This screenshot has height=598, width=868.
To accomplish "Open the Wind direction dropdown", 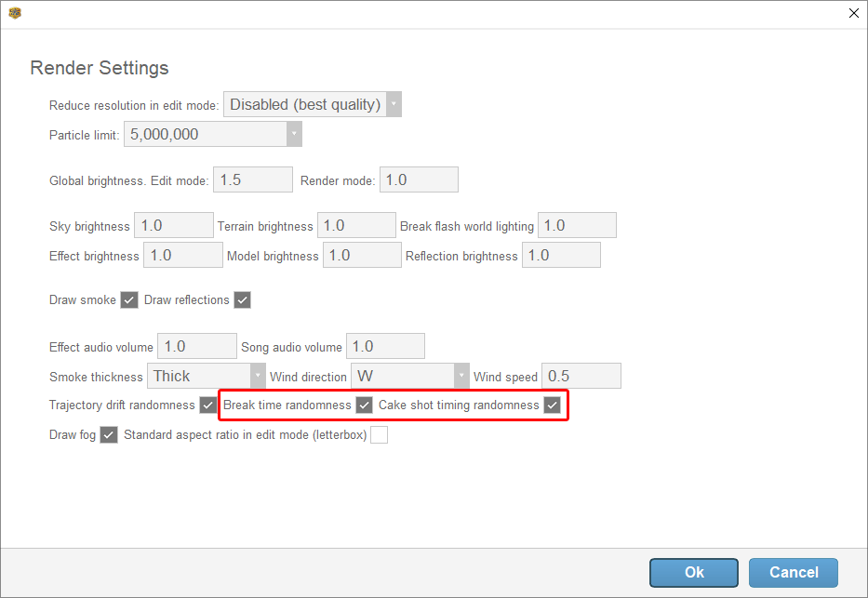I will [x=410, y=376].
